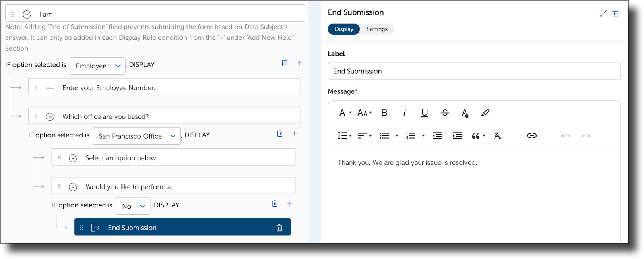644x259 pixels.
Task: Delete the End Submission field
Action: [x=279, y=228]
